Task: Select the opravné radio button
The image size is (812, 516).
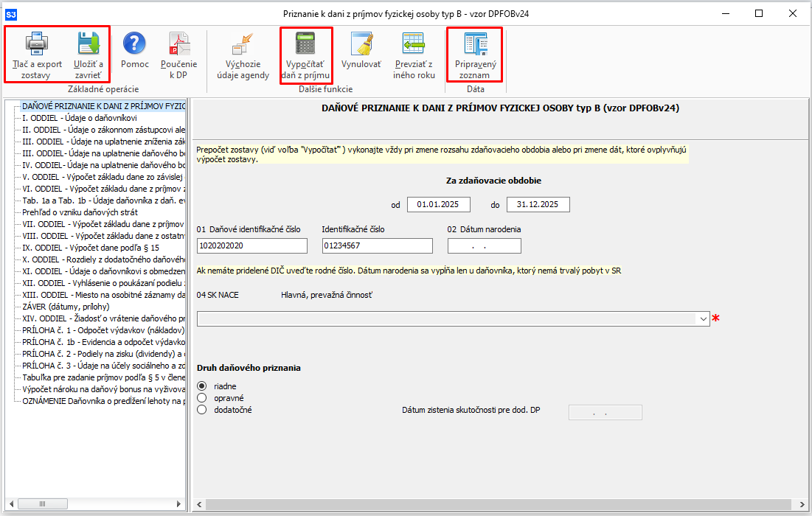Action: pos(202,398)
